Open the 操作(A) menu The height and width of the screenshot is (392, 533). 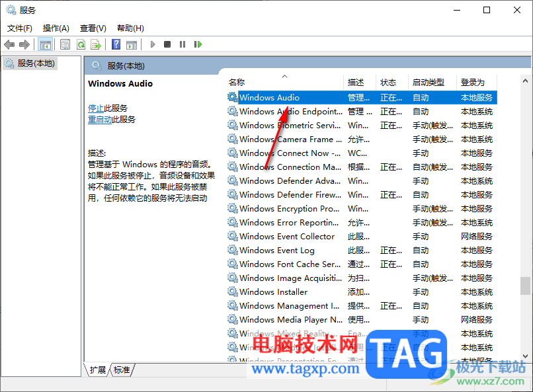56,28
